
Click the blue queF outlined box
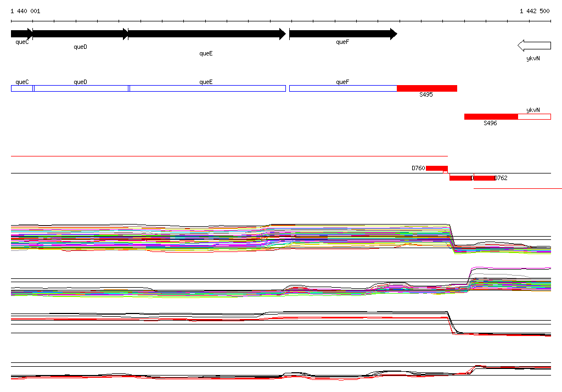coord(343,88)
